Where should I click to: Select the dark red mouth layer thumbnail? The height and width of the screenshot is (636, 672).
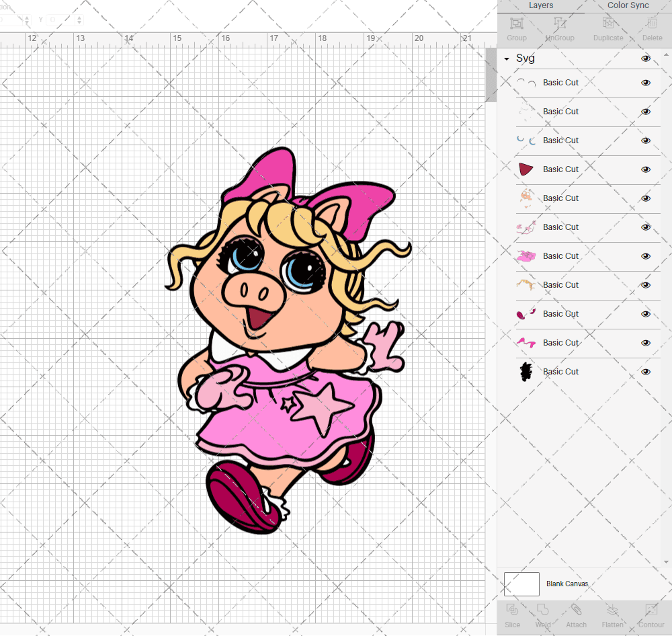coord(526,169)
